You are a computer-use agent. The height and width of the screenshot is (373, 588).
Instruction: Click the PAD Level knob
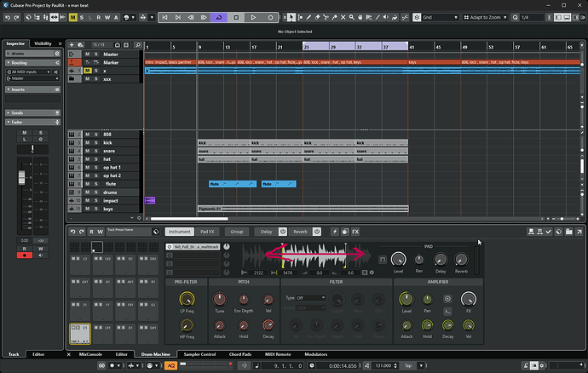[398, 260]
